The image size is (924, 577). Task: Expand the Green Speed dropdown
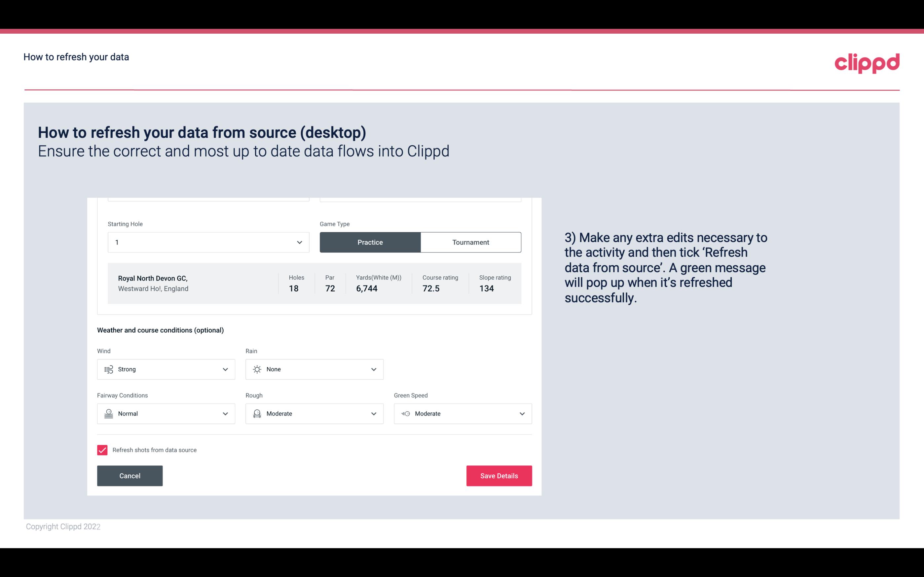click(x=464, y=414)
